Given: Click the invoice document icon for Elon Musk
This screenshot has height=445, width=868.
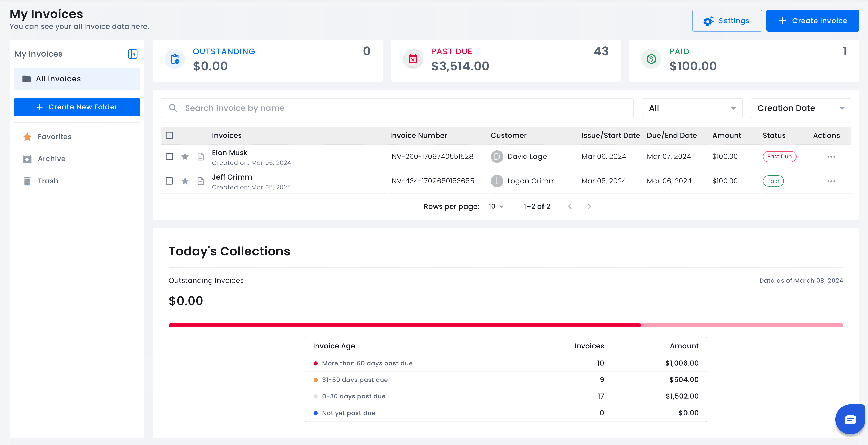Looking at the screenshot, I should (201, 157).
